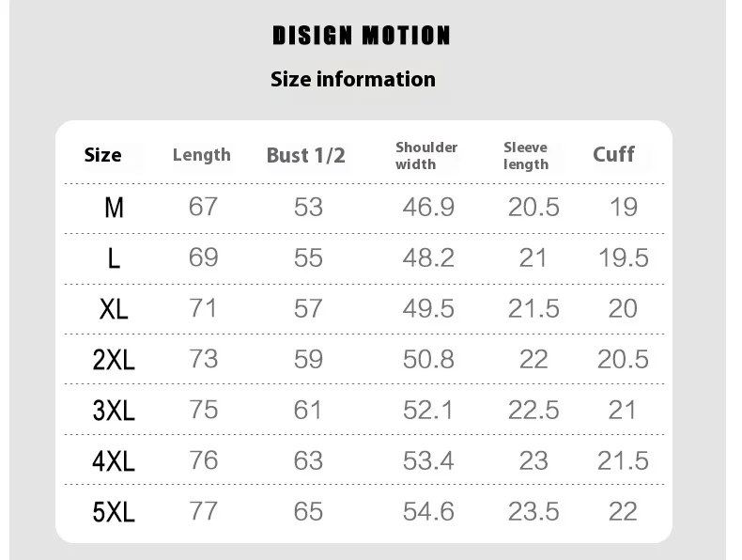This screenshot has height=560, width=742.
Task: Click the DISIGN MOTION brand title
Action: click(x=362, y=36)
